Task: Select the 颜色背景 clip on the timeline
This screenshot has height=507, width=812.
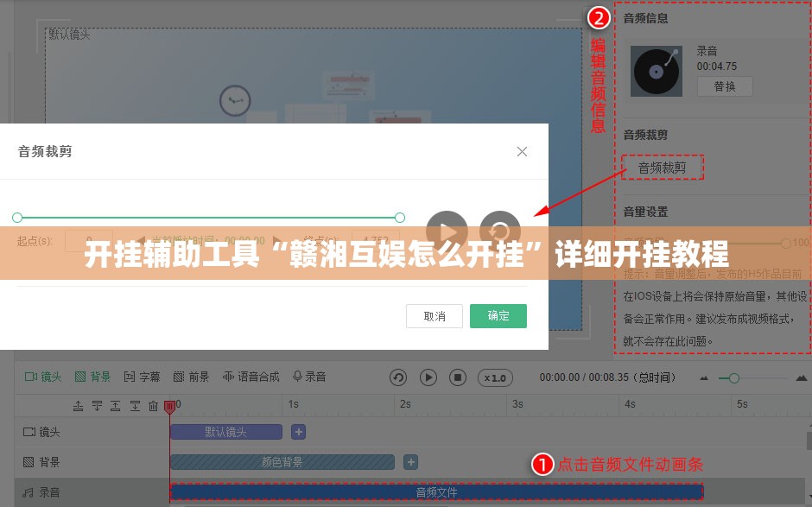Action: (x=282, y=462)
